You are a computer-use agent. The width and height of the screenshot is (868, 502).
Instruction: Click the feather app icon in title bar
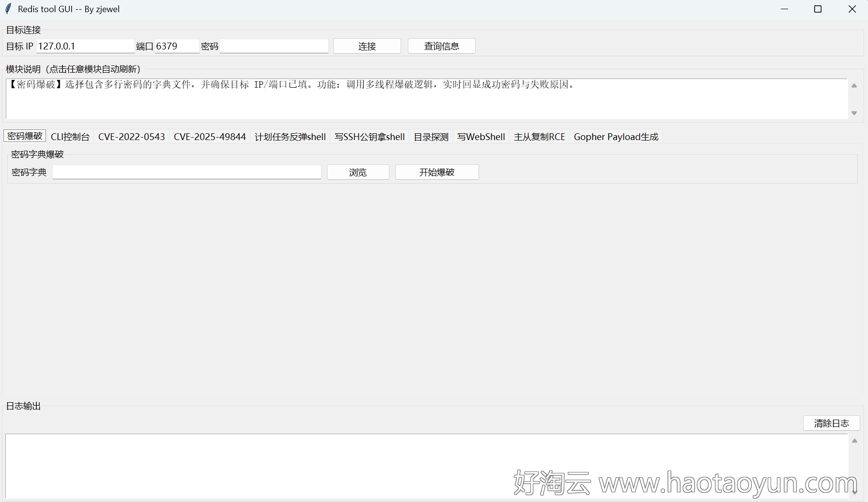pos(8,9)
